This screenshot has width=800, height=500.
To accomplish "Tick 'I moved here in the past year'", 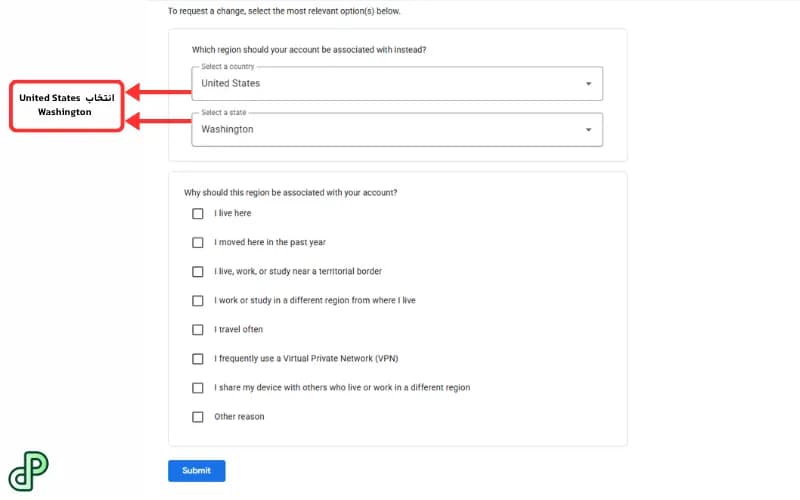I will pyautogui.click(x=197, y=242).
